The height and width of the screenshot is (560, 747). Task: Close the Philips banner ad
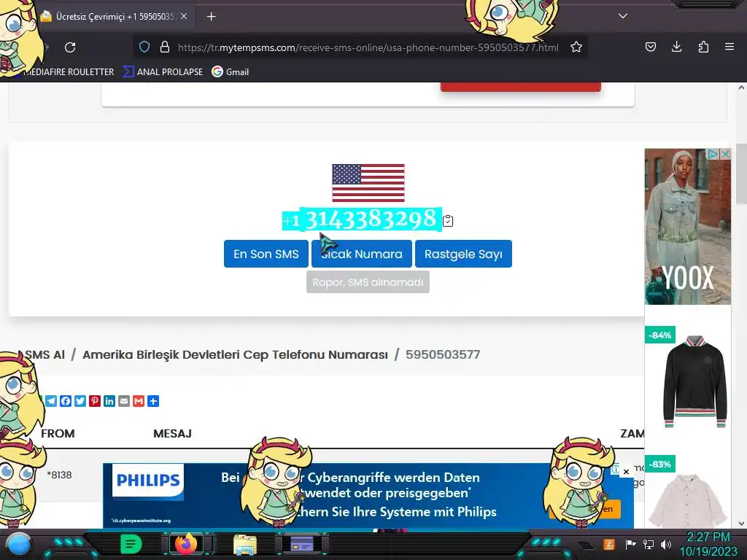tap(626, 472)
